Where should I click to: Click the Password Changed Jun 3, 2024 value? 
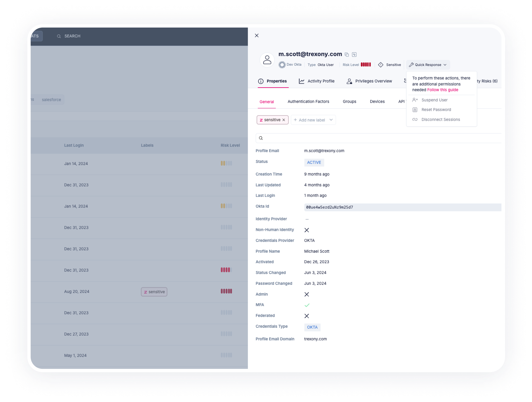(315, 284)
